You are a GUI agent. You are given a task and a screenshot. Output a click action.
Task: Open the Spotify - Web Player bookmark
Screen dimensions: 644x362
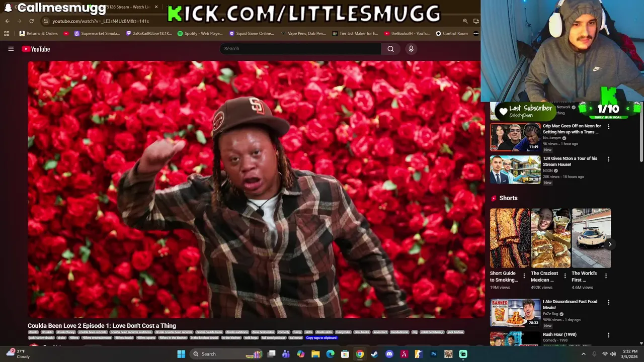click(x=200, y=34)
